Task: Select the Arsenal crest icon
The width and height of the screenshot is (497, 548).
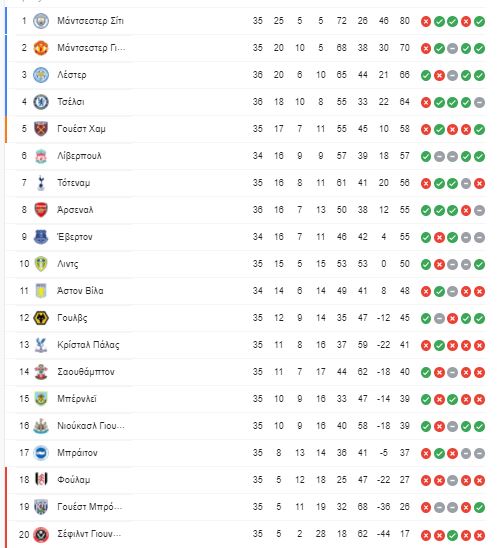Action: pos(41,210)
